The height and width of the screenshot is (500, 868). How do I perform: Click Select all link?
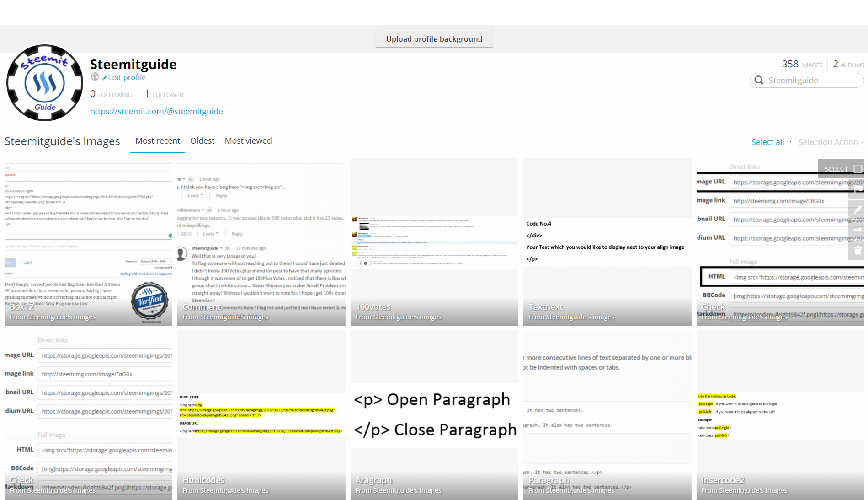point(767,142)
